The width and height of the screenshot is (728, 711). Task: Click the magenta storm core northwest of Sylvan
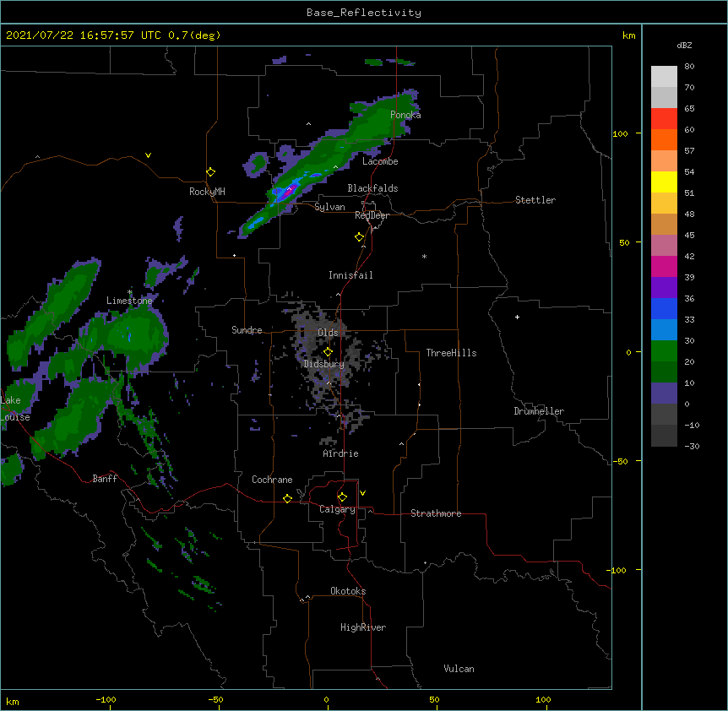[x=289, y=191]
